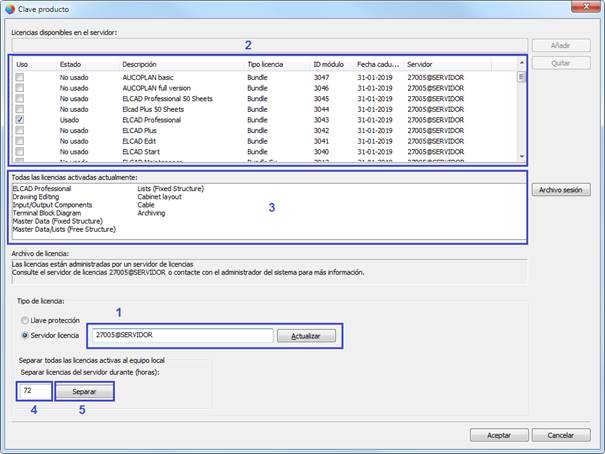Select the Servidor licencia radio button
Image resolution: width=605 pixels, height=454 pixels.
25,335
